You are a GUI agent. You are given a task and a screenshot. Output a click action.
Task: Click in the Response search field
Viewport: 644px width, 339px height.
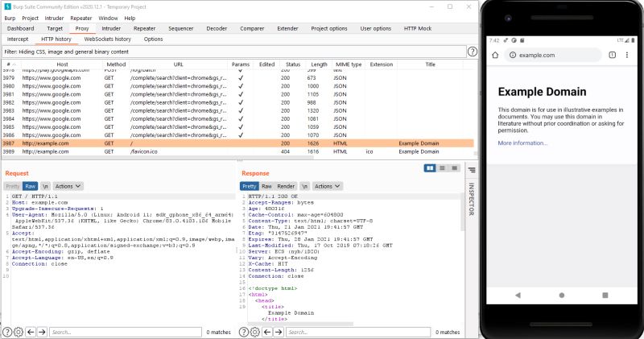358,332
